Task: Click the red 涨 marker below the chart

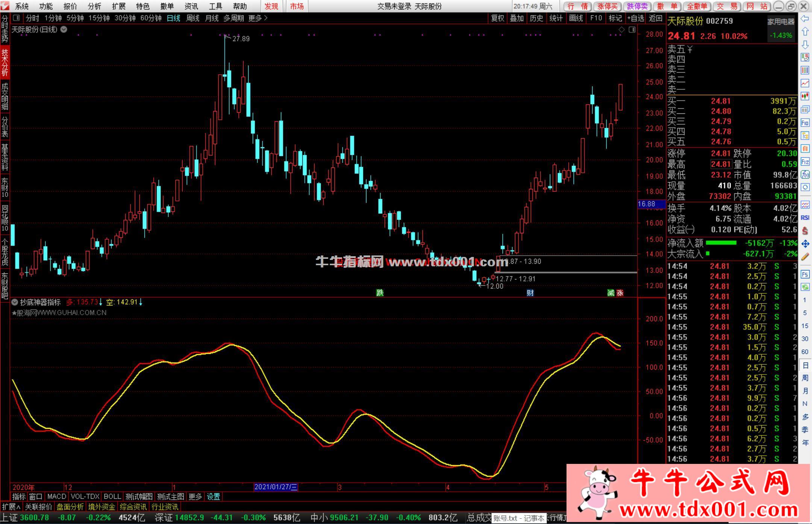Action: [620, 293]
